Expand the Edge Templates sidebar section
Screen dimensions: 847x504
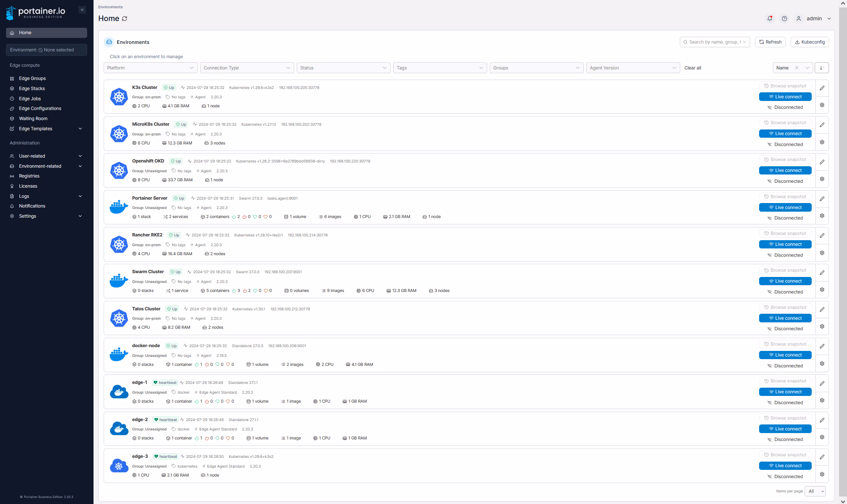46,129
